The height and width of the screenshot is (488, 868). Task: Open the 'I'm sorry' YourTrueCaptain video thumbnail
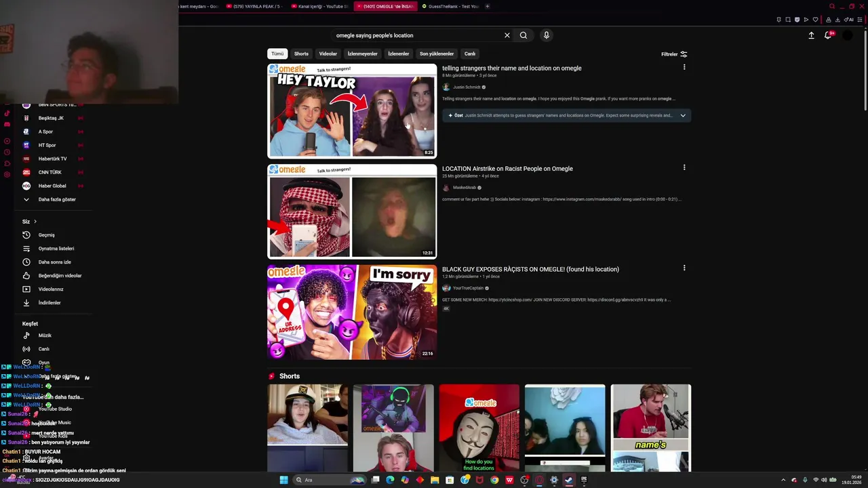point(352,312)
